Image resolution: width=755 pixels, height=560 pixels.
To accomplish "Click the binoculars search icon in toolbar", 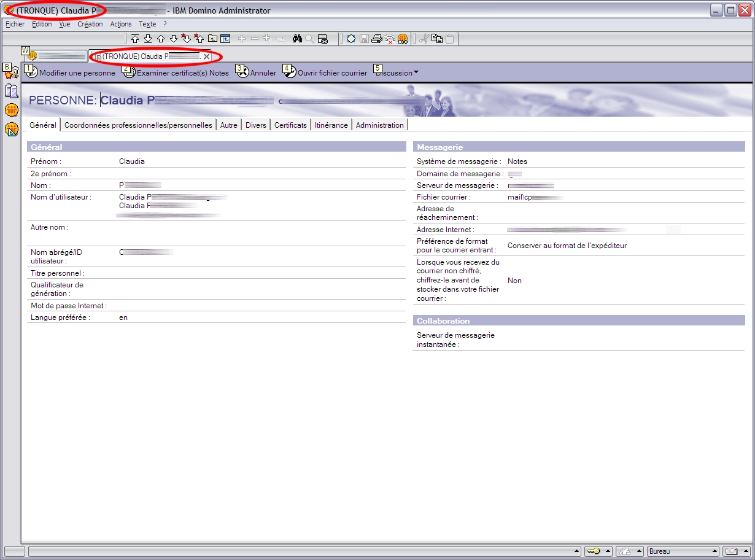I will point(297,39).
